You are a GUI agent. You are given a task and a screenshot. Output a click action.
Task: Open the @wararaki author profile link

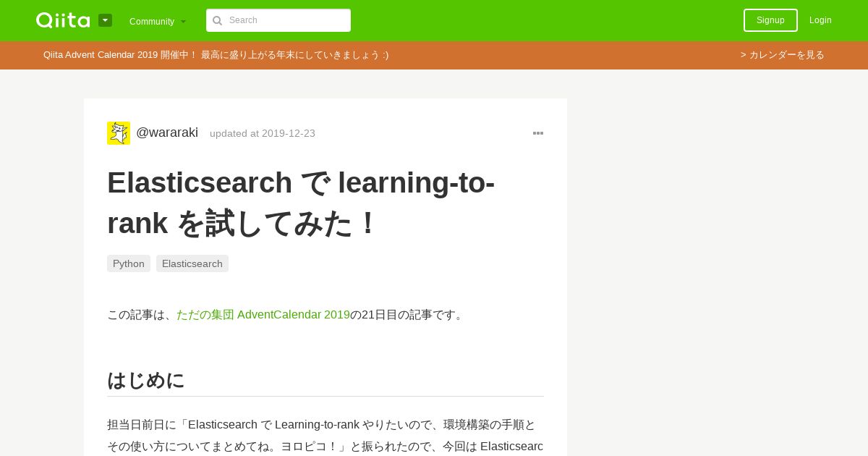[167, 132]
